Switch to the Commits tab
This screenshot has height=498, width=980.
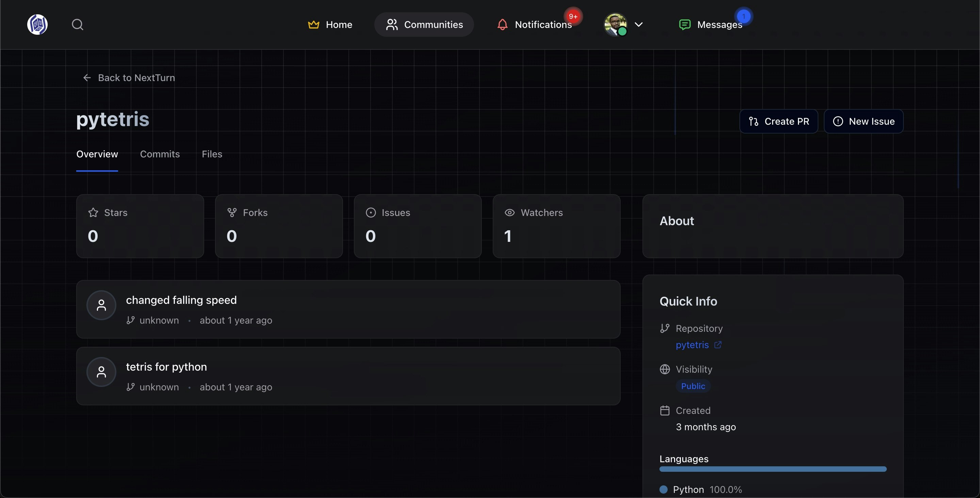click(x=160, y=154)
